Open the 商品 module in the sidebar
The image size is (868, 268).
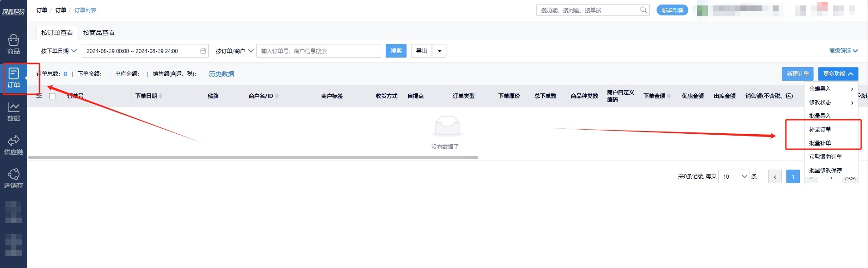pyautogui.click(x=14, y=44)
